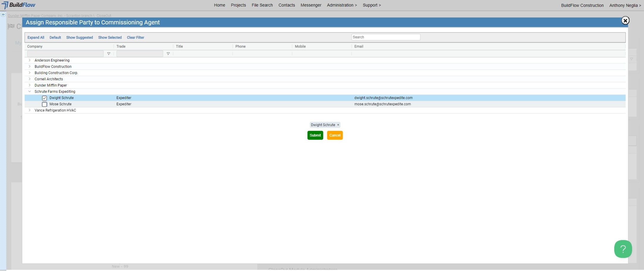Open the Support menu

pyautogui.click(x=372, y=5)
